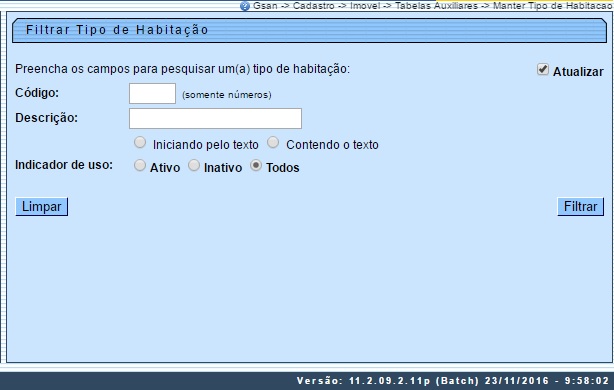Toggle the Atualizar checkbox

(543, 69)
